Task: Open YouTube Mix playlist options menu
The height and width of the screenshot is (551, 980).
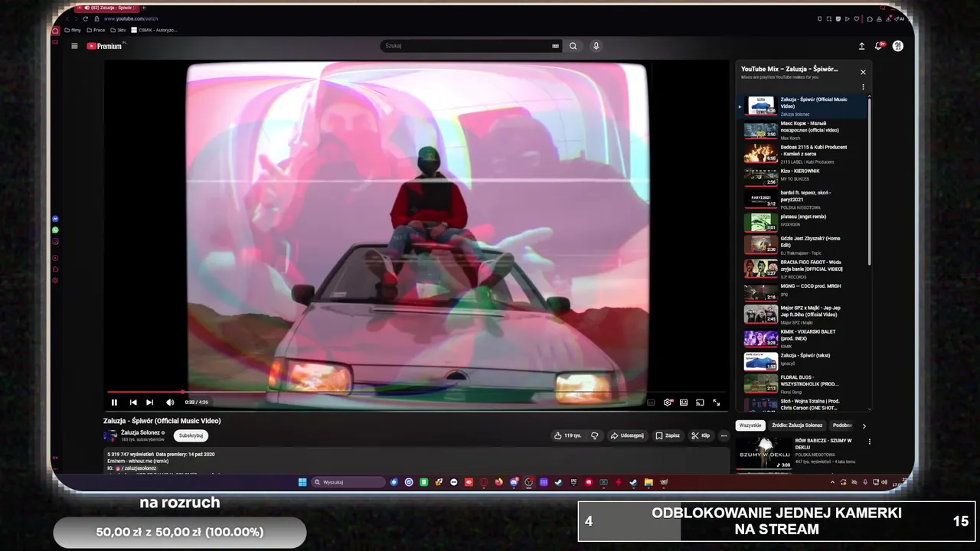Action: [x=863, y=87]
